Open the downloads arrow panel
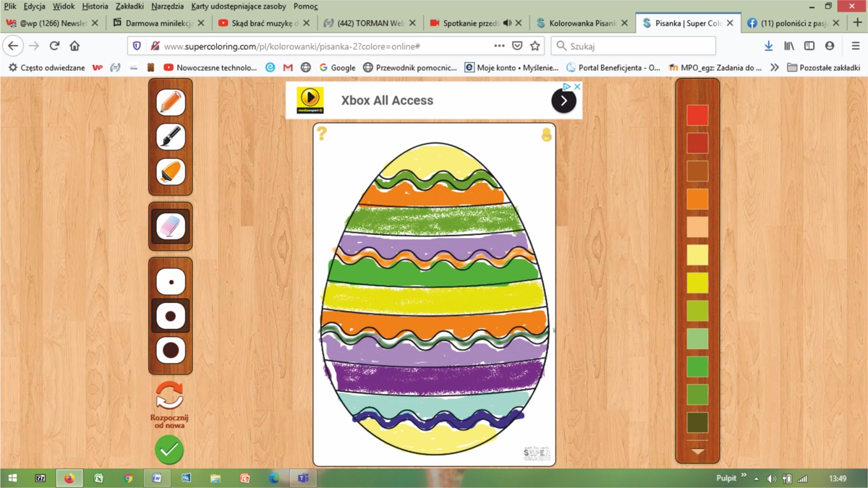Viewport: 868px width, 488px height. point(768,46)
